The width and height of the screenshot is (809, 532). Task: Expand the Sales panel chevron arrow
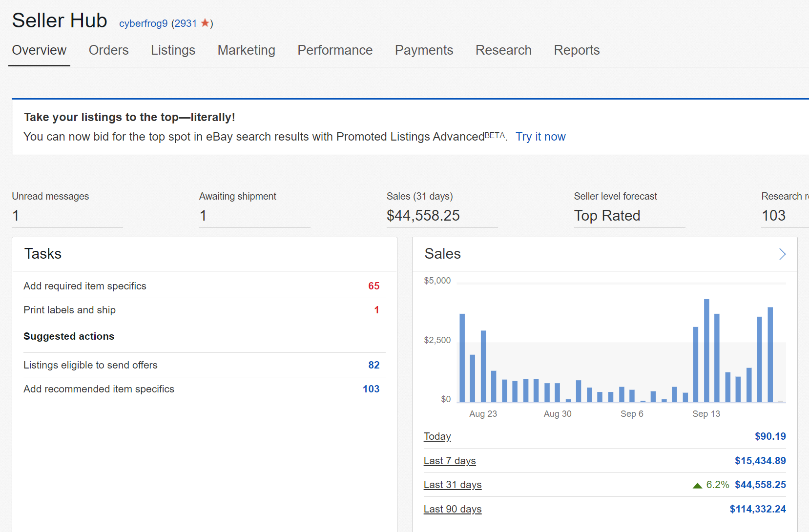point(782,254)
